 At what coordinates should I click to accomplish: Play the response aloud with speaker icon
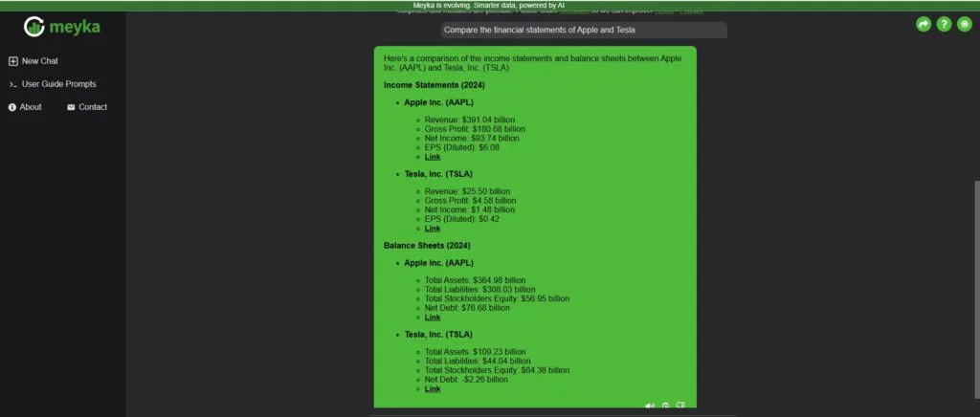pyautogui.click(x=650, y=406)
